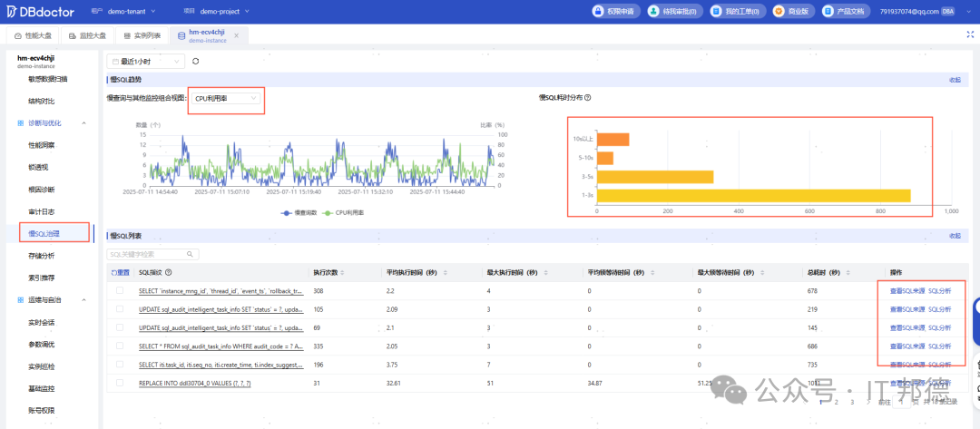Sort by 执行次数 column arrows
Viewport: 980px width, 429px height.
(x=342, y=272)
